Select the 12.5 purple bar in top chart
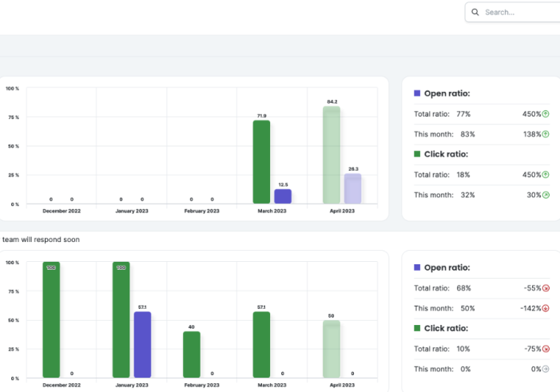 click(283, 196)
